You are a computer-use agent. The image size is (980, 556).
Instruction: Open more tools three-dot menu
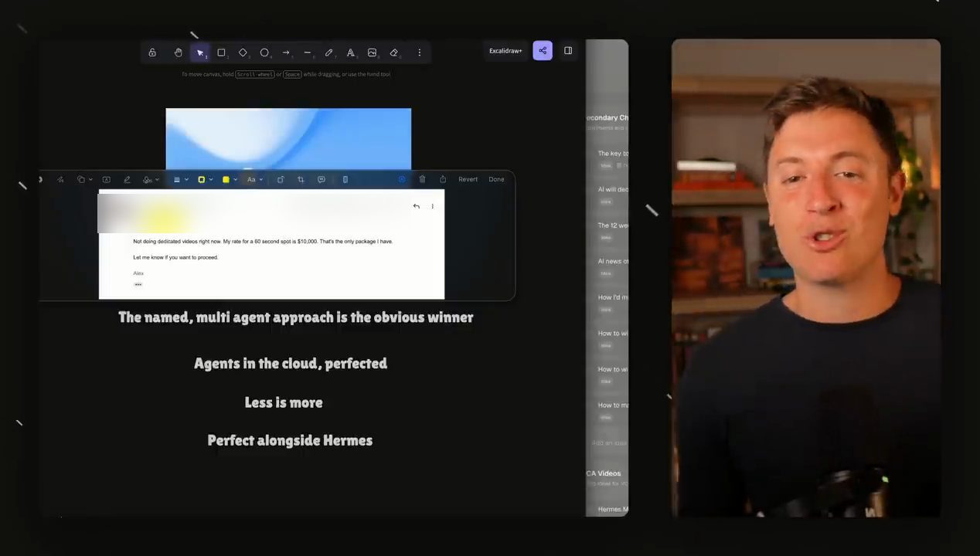(x=420, y=53)
